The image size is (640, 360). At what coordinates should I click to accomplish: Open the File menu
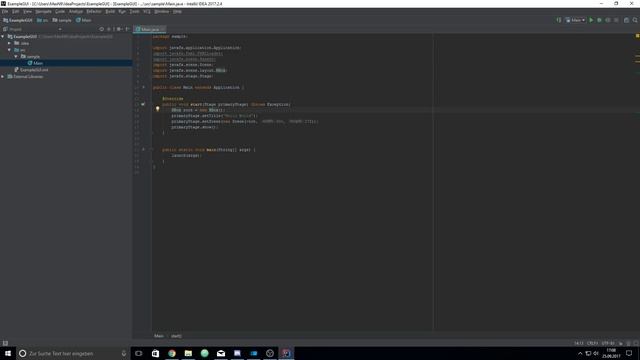[4, 11]
